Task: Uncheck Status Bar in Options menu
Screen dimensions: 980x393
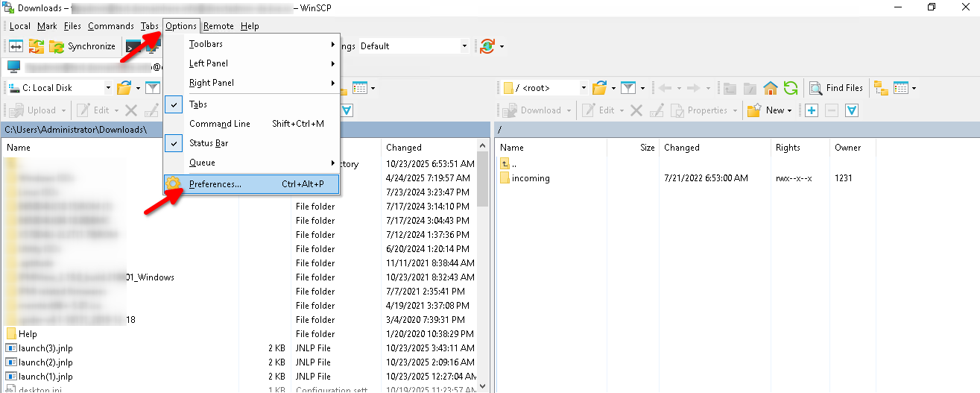Action: [x=207, y=143]
